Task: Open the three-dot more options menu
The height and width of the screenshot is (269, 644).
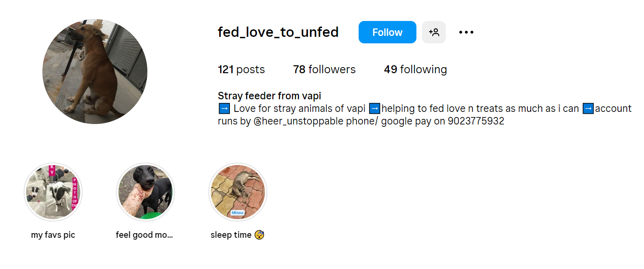Action: [x=466, y=32]
